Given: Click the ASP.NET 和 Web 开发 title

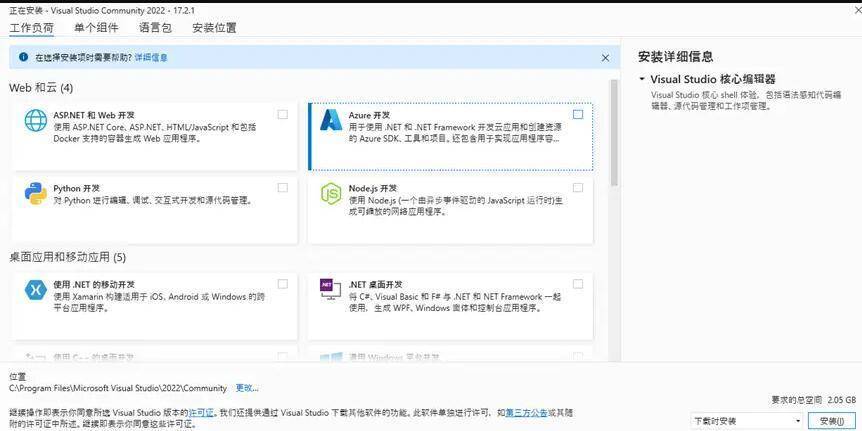Looking at the screenshot, I should point(94,115).
